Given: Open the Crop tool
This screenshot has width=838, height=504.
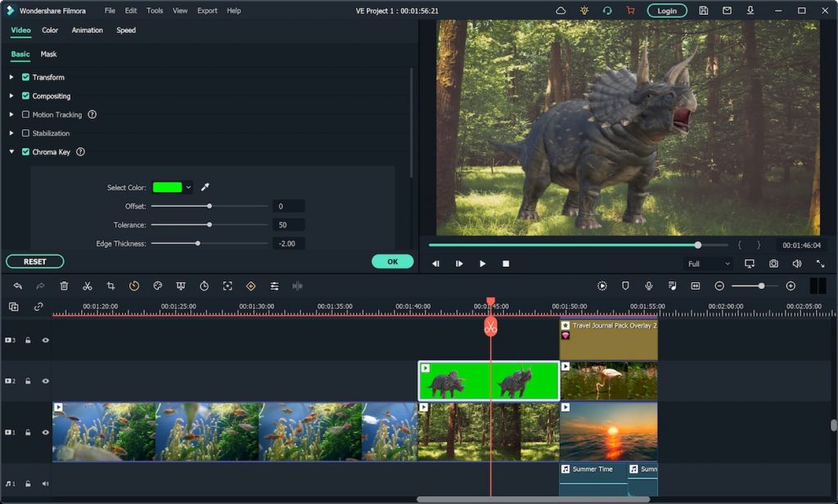Looking at the screenshot, I should click(x=110, y=286).
